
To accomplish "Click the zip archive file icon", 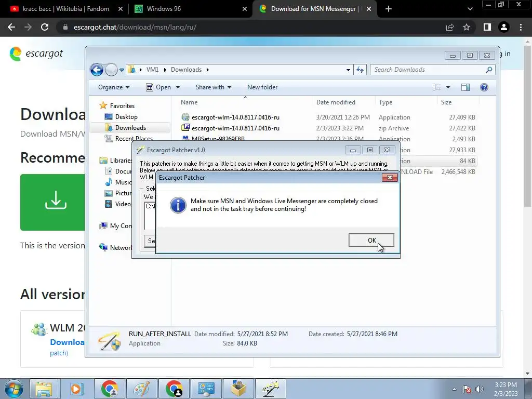I will 185,128.
